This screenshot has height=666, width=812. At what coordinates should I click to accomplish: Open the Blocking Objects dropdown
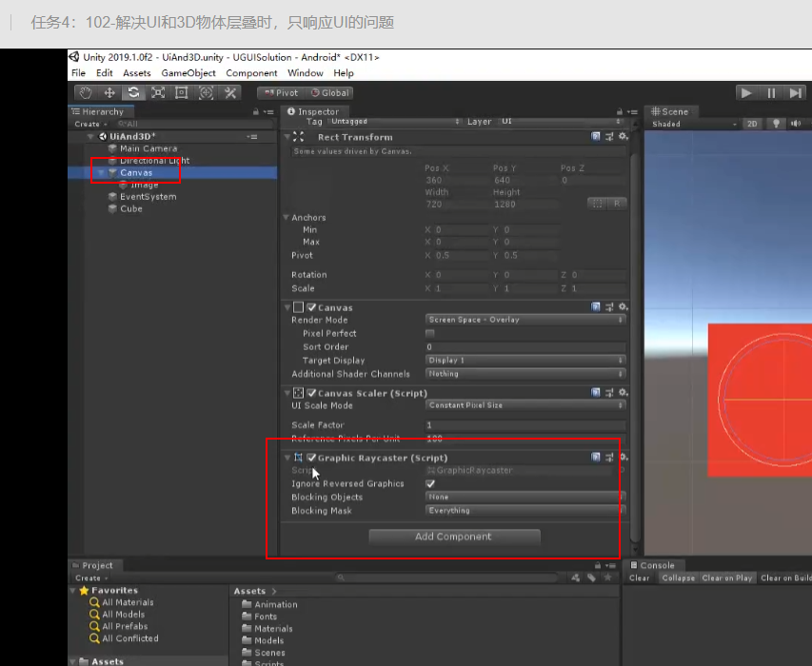tap(525, 497)
